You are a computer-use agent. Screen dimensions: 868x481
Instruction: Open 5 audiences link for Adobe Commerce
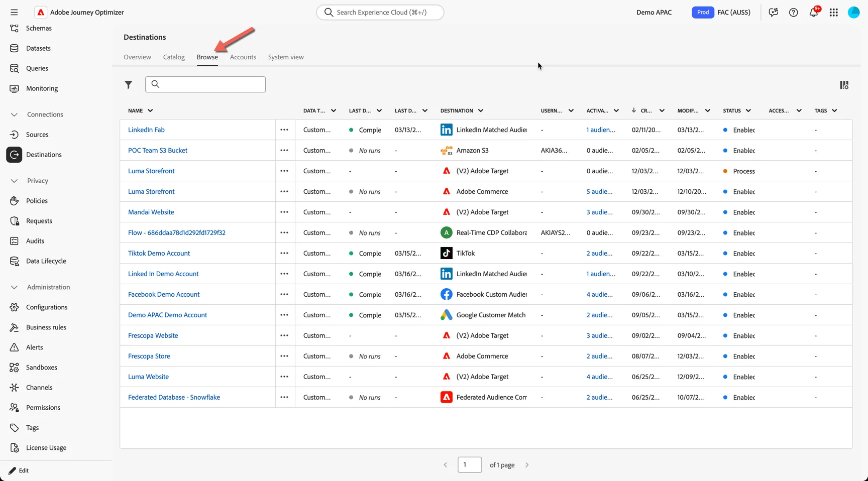(599, 191)
